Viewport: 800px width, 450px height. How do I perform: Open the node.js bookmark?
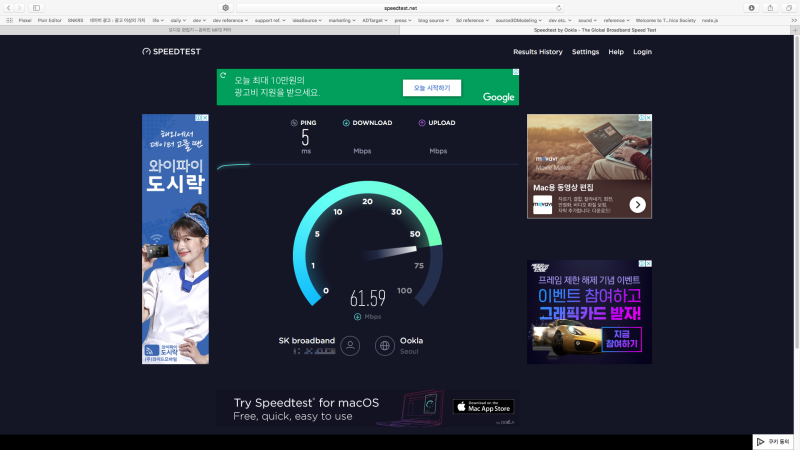(710, 20)
